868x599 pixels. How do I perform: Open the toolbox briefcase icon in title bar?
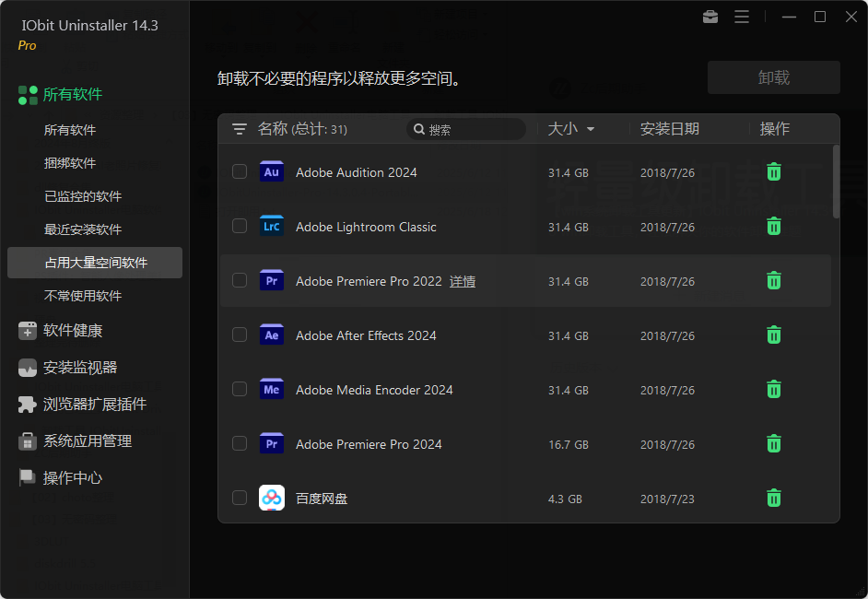click(710, 18)
